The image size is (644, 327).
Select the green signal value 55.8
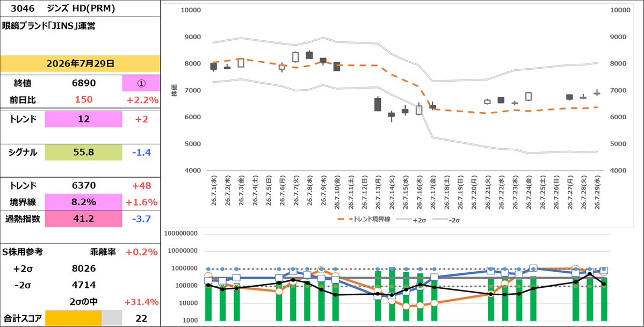coord(83,152)
